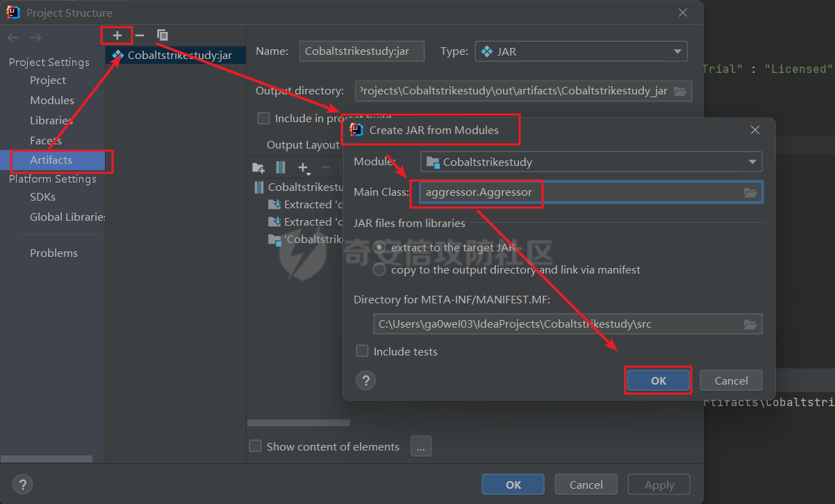Browse for the Main Class
Image resolution: width=835 pixels, height=504 pixels.
pyautogui.click(x=750, y=192)
